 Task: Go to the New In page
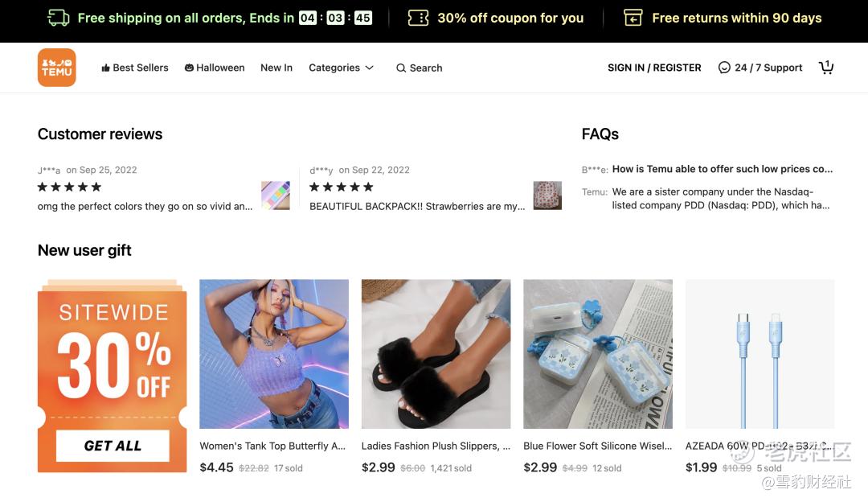click(x=276, y=68)
